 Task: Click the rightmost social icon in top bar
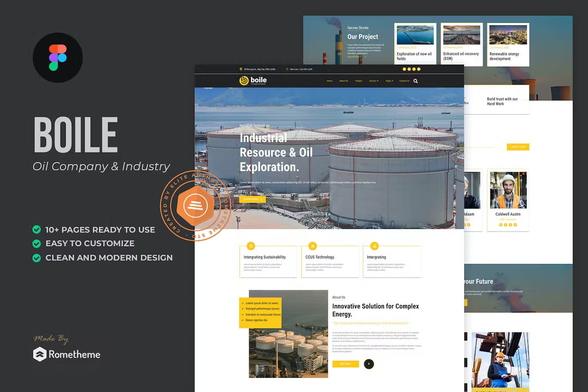point(419,69)
